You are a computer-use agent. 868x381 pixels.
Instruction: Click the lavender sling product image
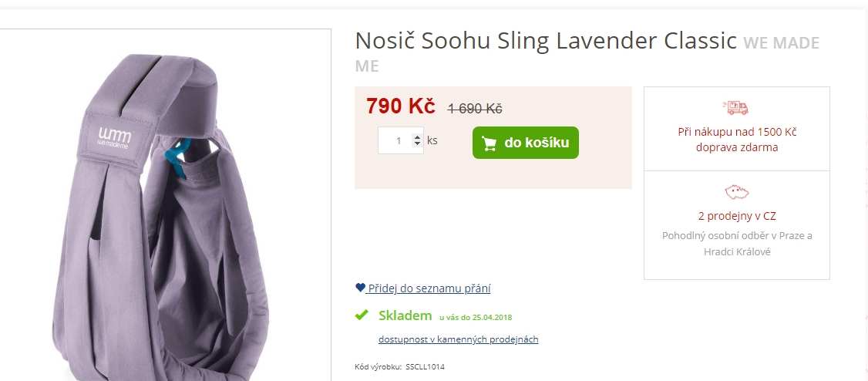pyautogui.click(x=161, y=216)
